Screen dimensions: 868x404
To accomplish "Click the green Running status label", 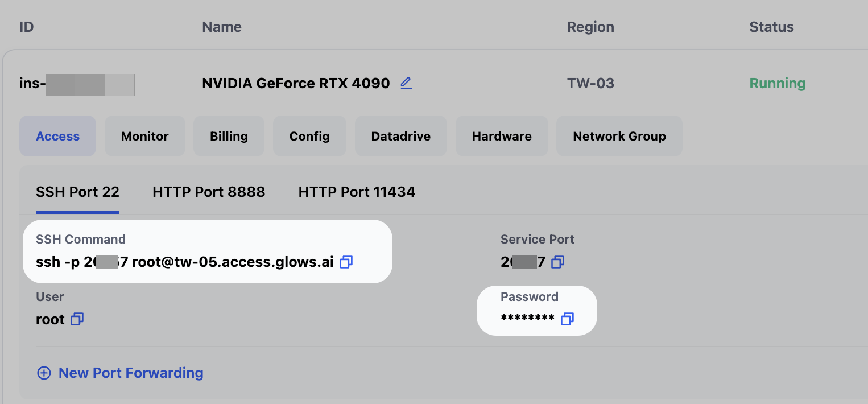I will [777, 84].
